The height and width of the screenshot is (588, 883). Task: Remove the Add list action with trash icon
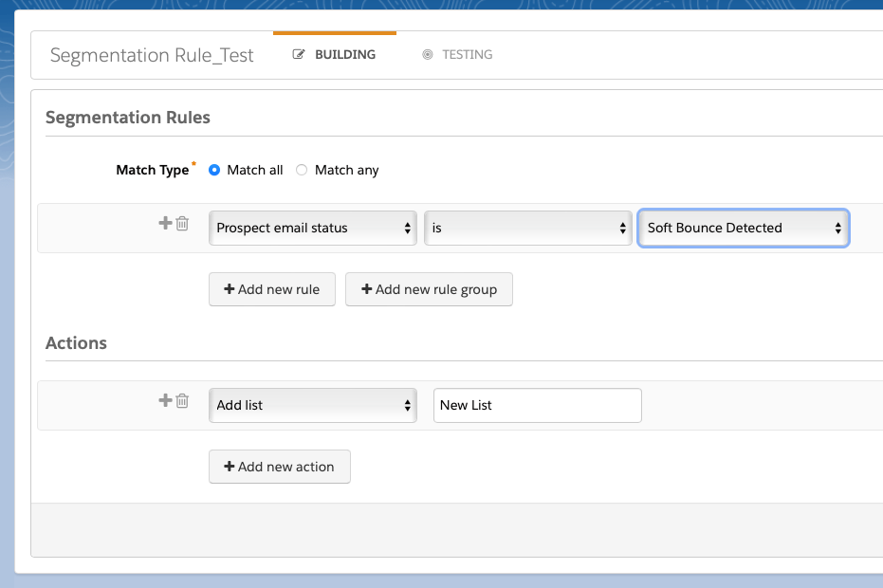pos(182,401)
